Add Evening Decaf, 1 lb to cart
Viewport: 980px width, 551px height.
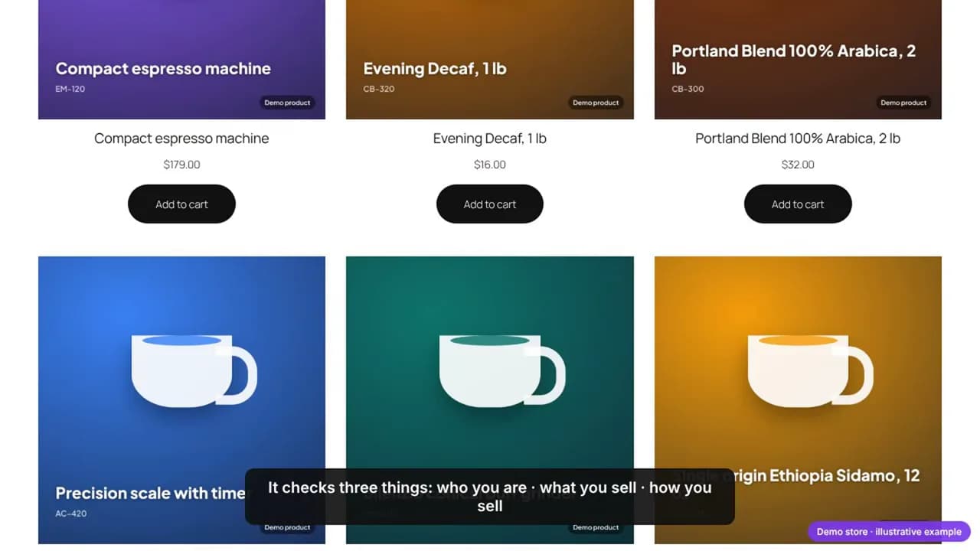click(x=490, y=204)
